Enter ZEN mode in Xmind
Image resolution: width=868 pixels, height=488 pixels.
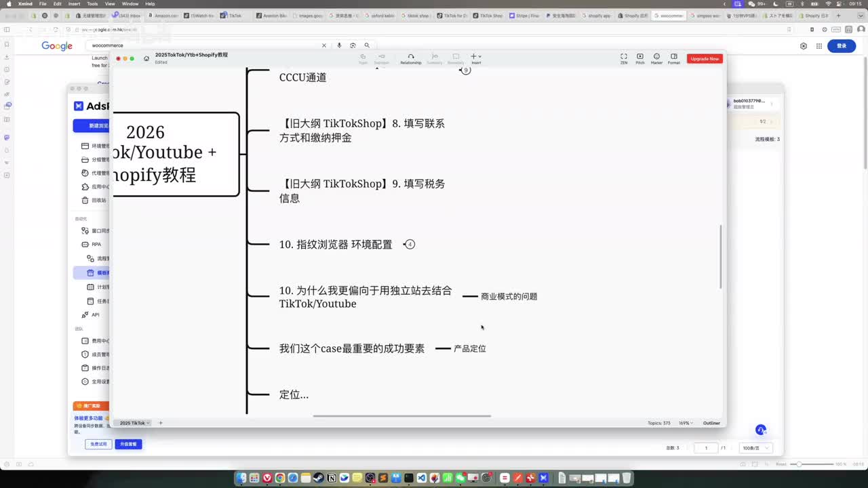[x=624, y=59]
